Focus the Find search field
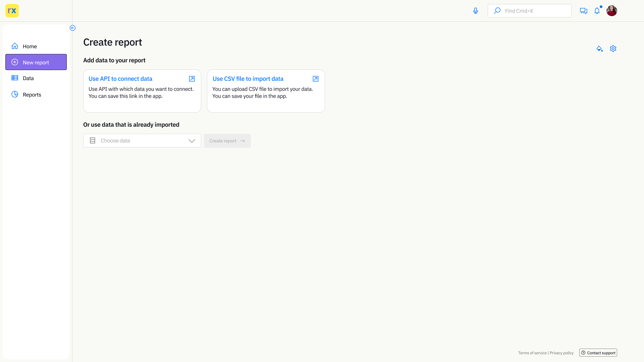Screen dimensions: 644x362 [530, 11]
